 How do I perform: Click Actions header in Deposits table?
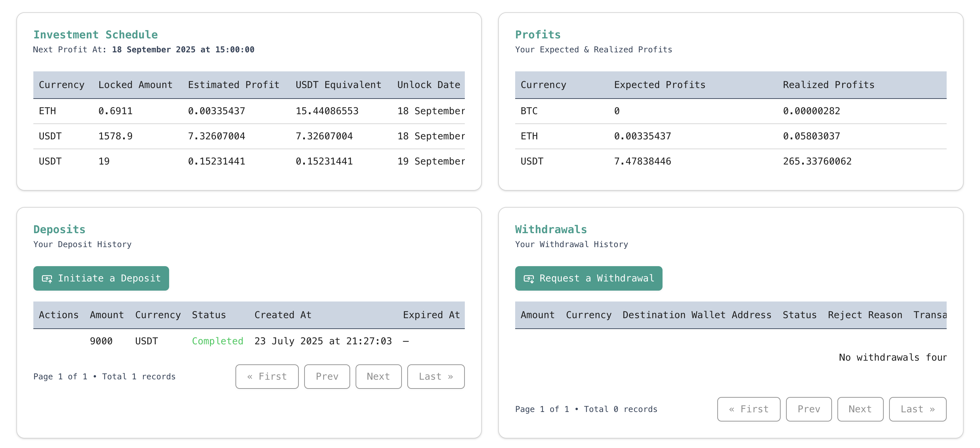pyautogui.click(x=59, y=315)
